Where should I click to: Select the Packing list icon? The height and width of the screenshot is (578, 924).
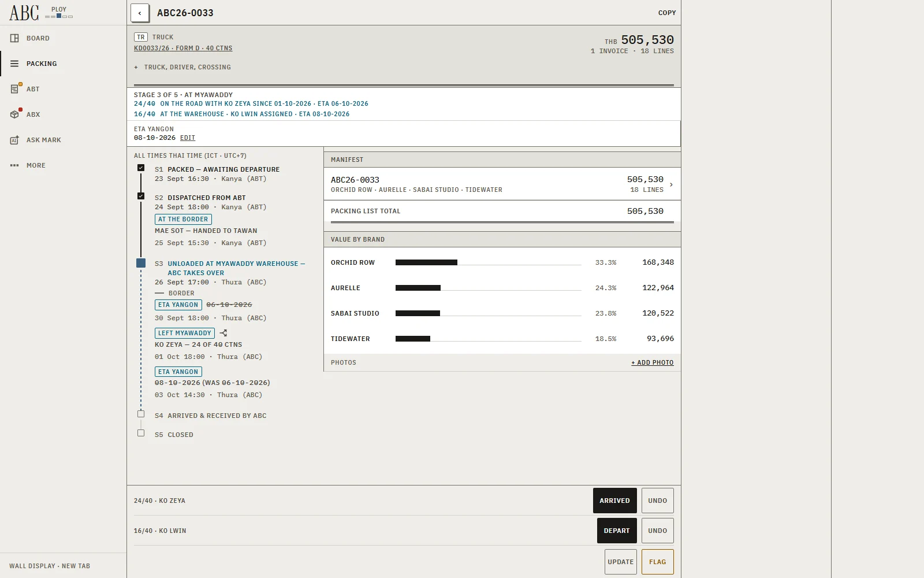click(x=14, y=64)
